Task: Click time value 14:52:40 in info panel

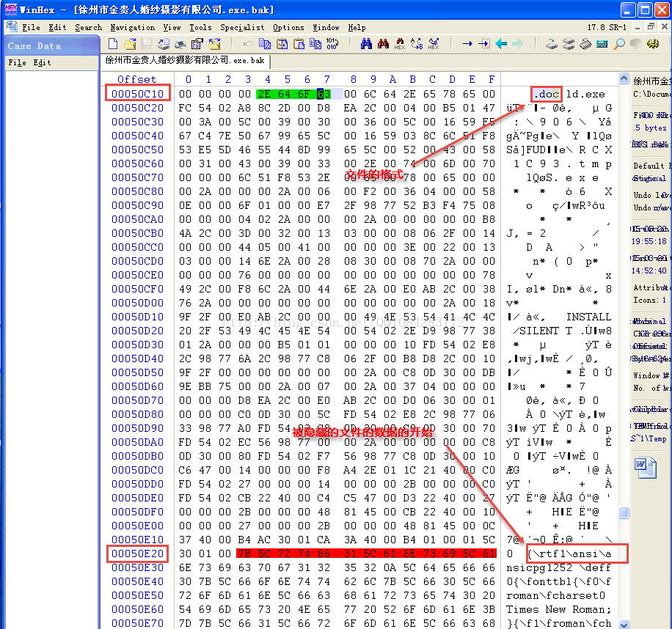Action: 649,271
